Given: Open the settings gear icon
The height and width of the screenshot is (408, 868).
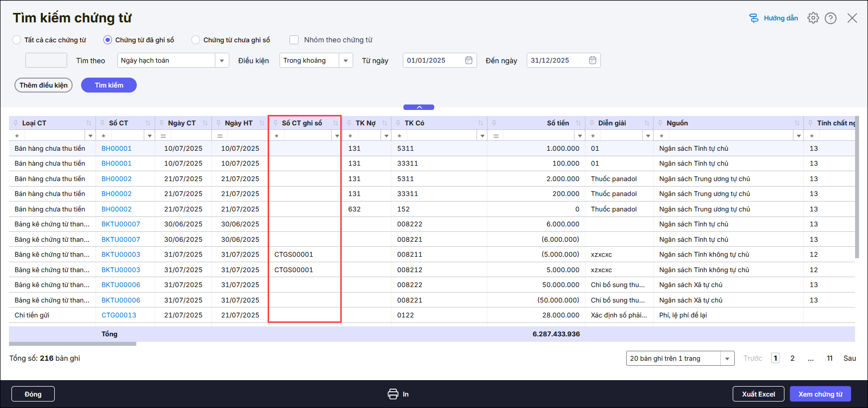Looking at the screenshot, I should pyautogui.click(x=813, y=18).
